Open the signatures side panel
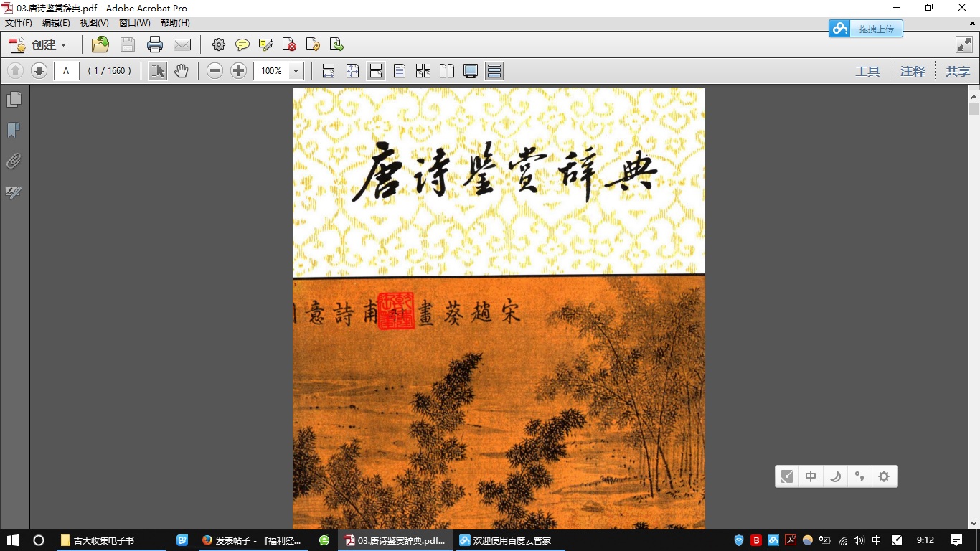This screenshot has width=980, height=551. [x=14, y=192]
